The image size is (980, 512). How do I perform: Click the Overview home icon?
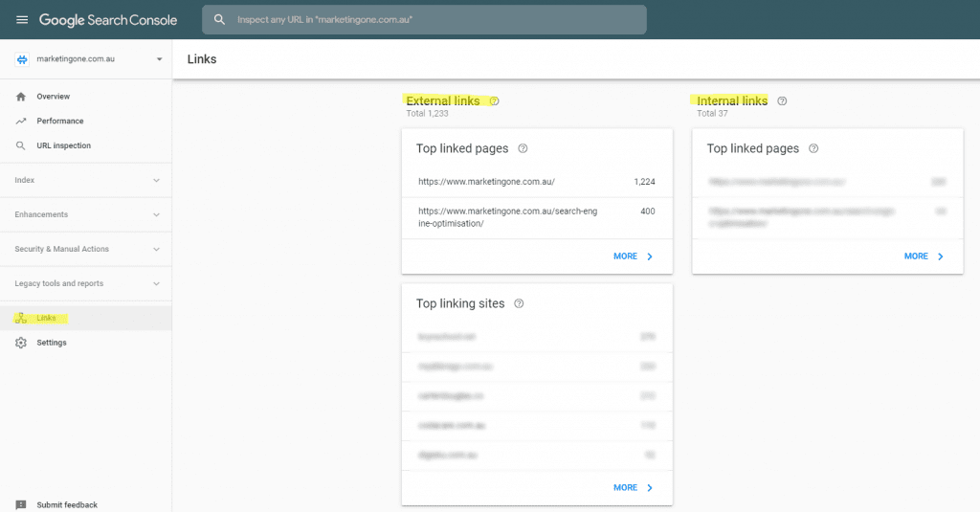[x=21, y=97]
